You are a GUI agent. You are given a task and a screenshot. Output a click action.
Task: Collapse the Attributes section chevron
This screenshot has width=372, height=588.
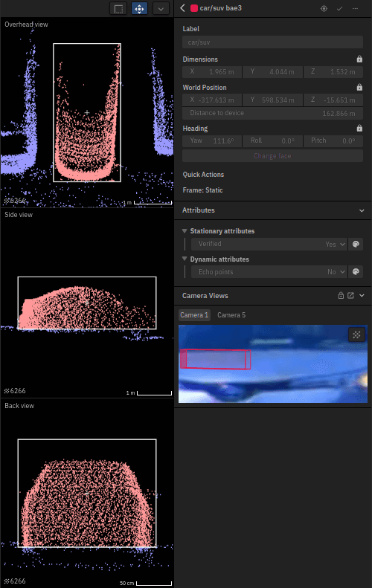click(362, 210)
